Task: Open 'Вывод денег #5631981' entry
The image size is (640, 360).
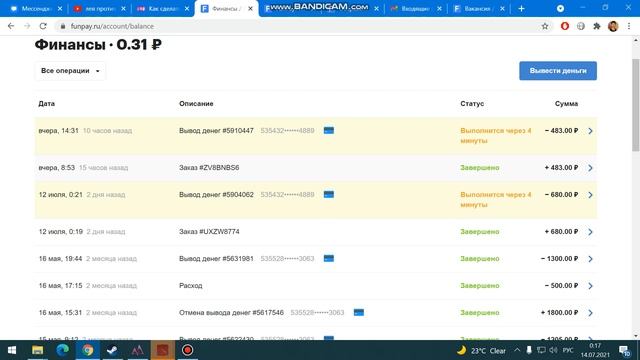Action: [216, 259]
